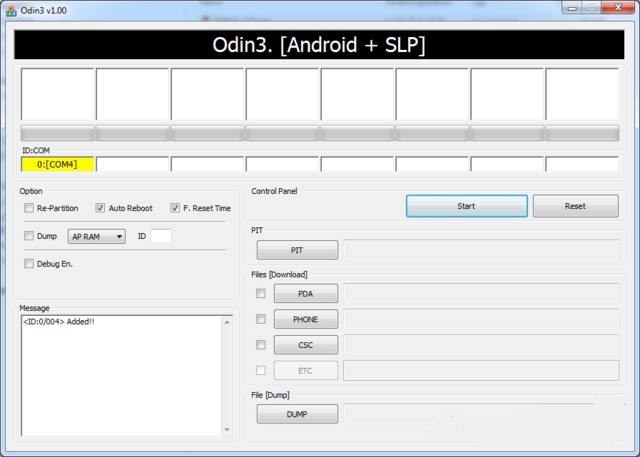Choose a file with the PHONE button
640x457 pixels.
(x=306, y=319)
